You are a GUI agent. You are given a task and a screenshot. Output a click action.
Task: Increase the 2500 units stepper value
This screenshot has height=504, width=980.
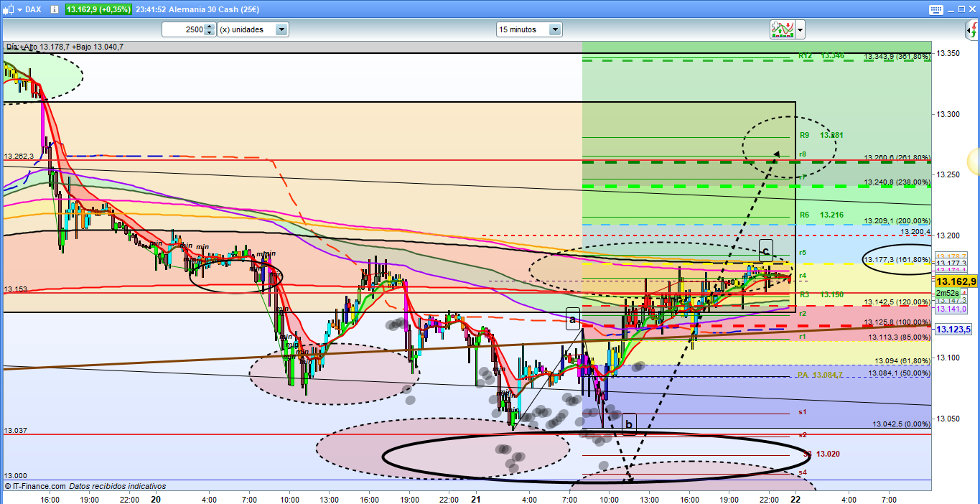pyautogui.click(x=209, y=27)
